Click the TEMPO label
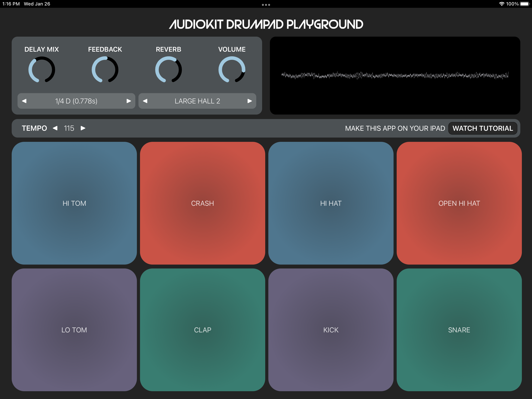 point(34,128)
